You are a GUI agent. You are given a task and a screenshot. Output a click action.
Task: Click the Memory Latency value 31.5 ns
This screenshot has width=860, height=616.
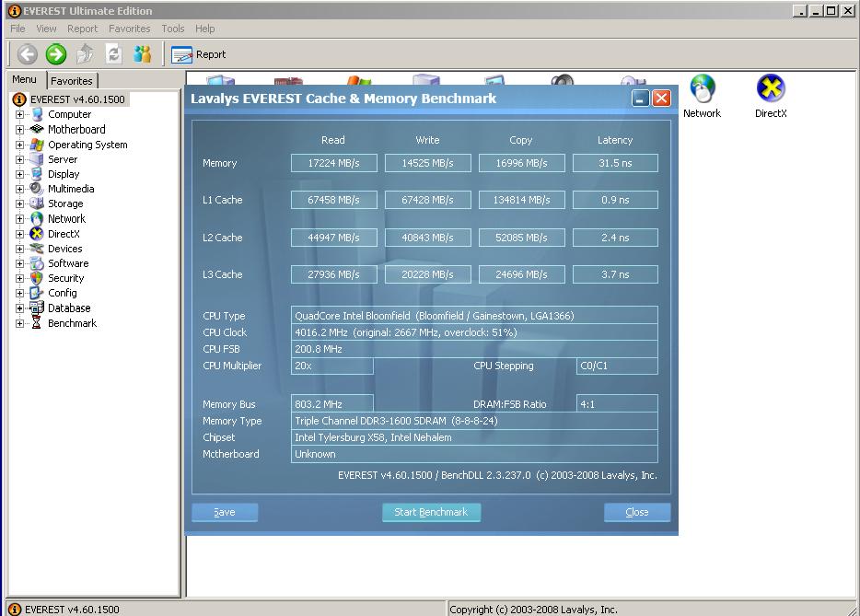point(615,164)
